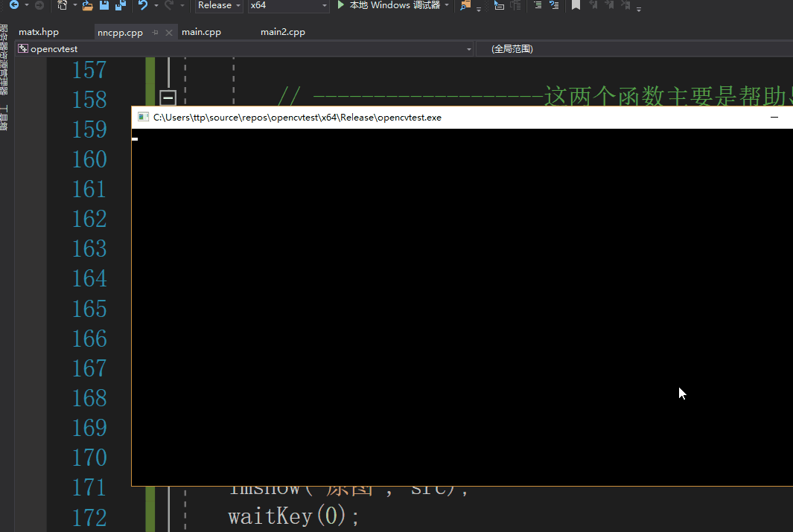Click the blue navigate backward arrow
The height and width of the screenshot is (532, 793).
click(x=14, y=5)
